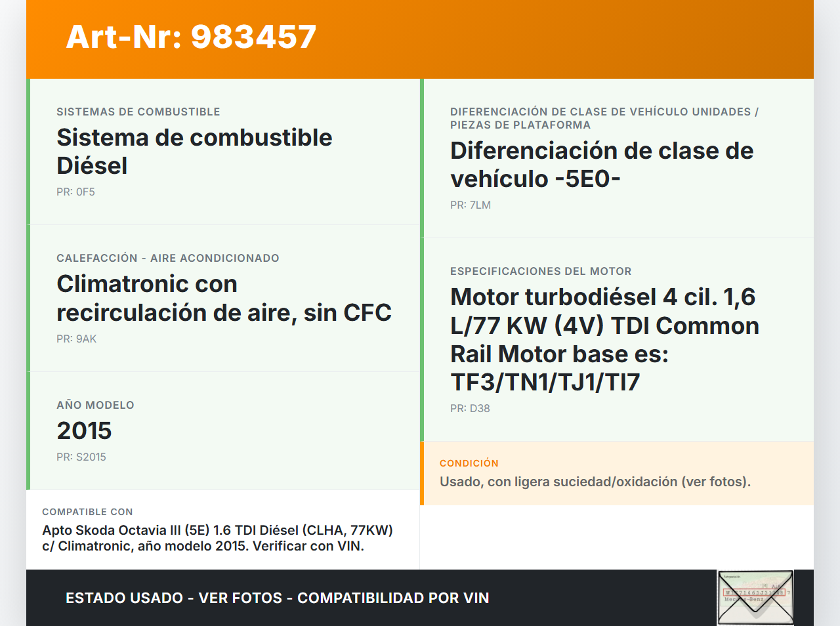Click the Condición orange section label
840x626 pixels.
coord(469,463)
